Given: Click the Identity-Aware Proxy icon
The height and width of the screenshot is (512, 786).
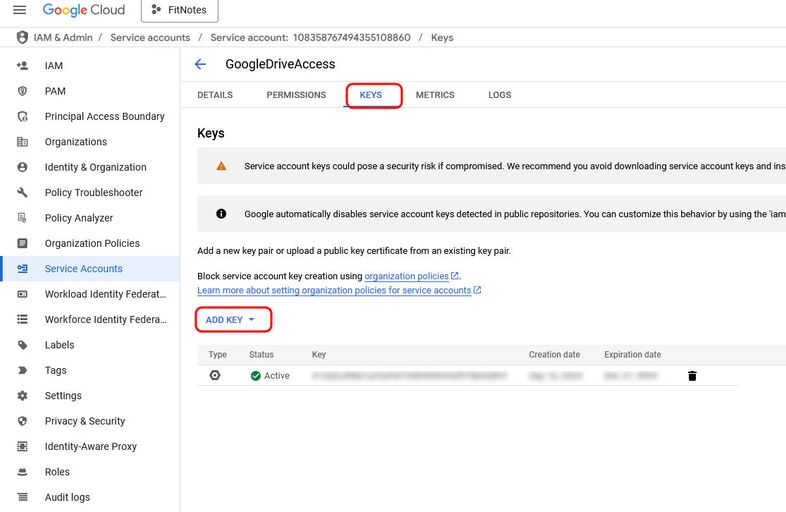Looking at the screenshot, I should click(23, 446).
